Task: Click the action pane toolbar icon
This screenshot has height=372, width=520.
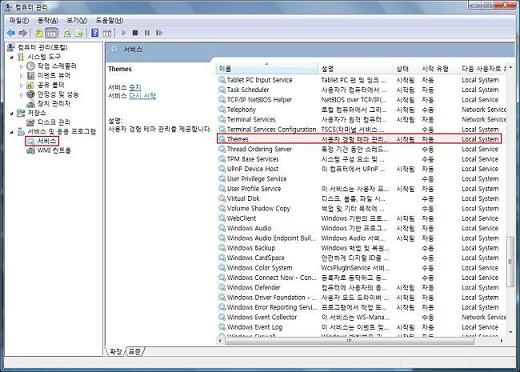Action: tap(107, 33)
